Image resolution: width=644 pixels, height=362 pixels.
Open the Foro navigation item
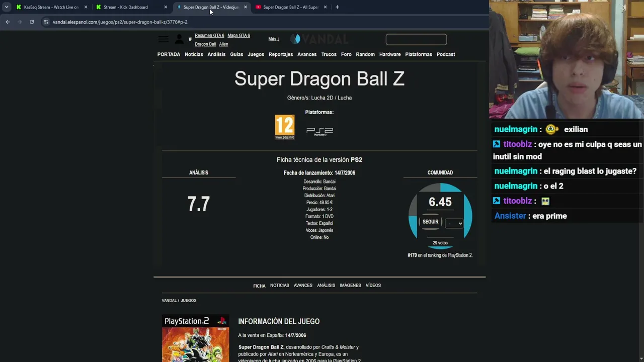[x=346, y=54]
